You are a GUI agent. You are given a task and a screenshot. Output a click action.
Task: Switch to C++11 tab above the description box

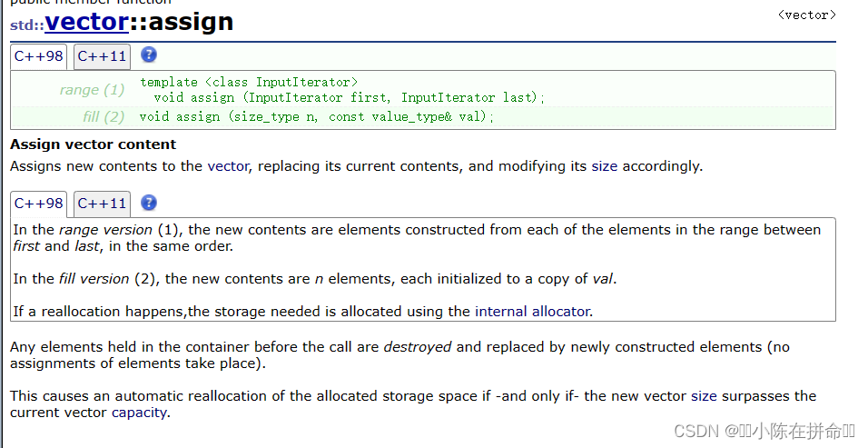tap(102, 204)
